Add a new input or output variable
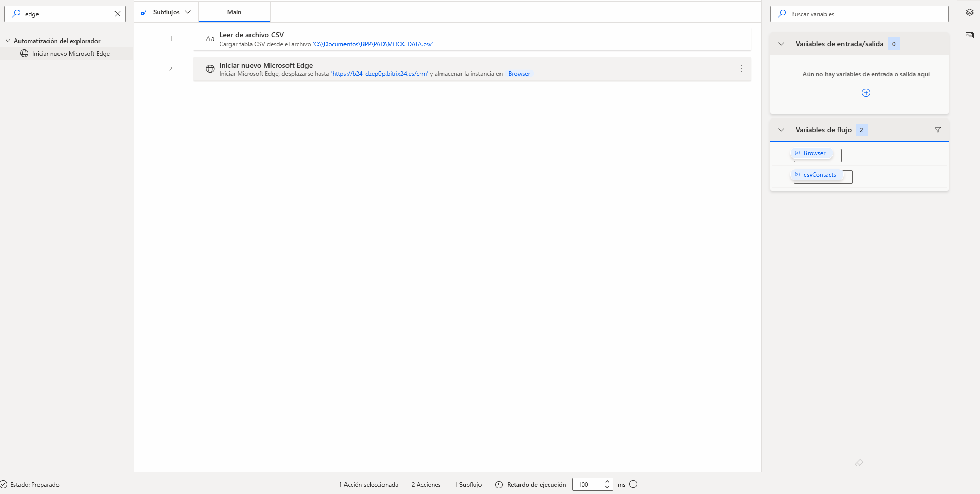The image size is (980, 494). click(x=866, y=93)
